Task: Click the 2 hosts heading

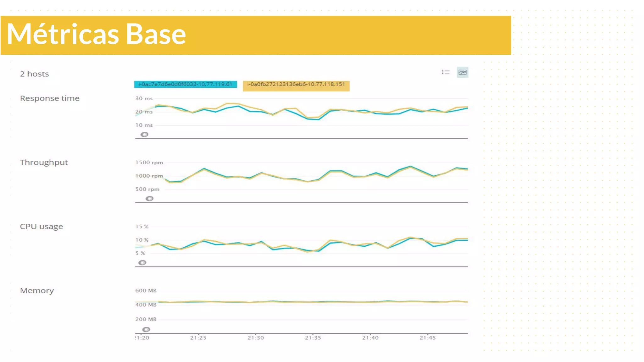Action: pyautogui.click(x=34, y=74)
